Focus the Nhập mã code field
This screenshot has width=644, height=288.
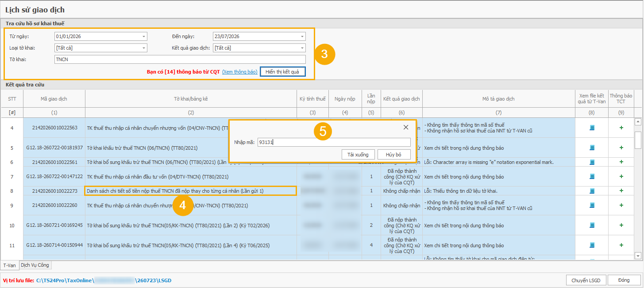(x=334, y=142)
